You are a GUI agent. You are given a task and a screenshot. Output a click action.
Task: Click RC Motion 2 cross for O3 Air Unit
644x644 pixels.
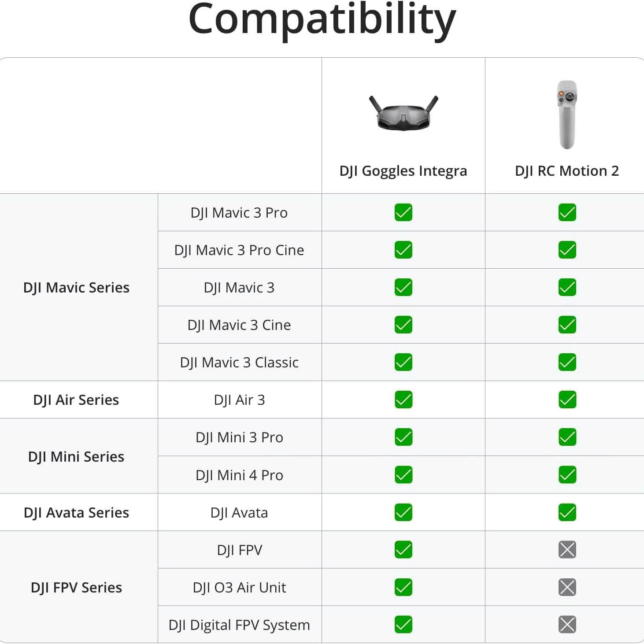[x=567, y=587]
